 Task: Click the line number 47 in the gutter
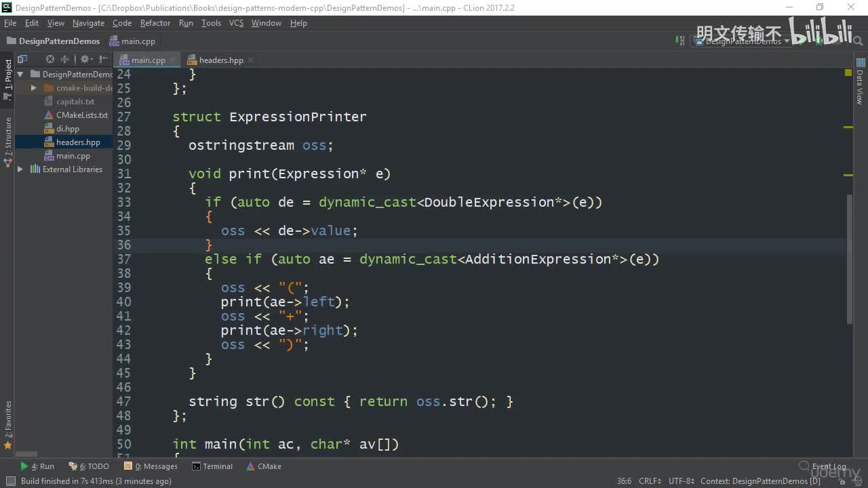(123, 401)
